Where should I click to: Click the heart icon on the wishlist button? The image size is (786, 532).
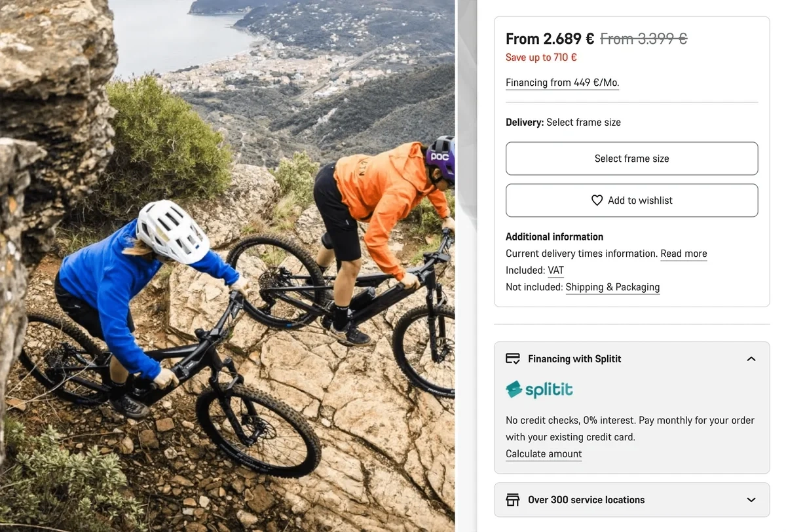tap(597, 200)
